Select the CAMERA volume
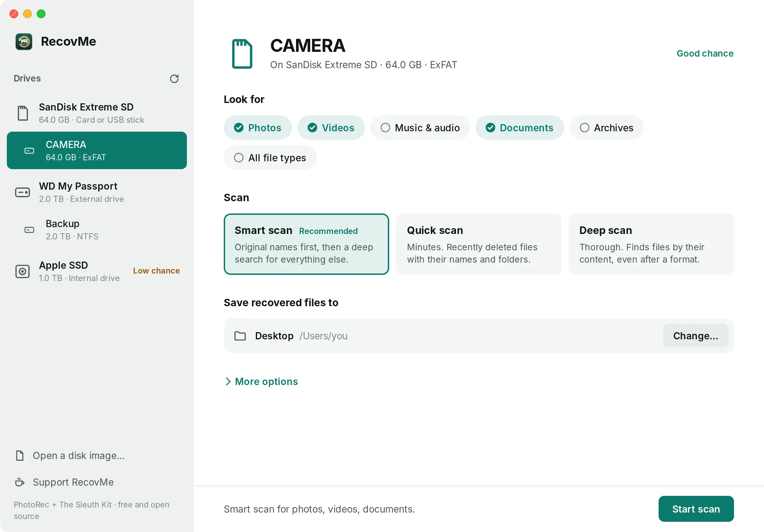The image size is (764, 532). click(x=97, y=150)
